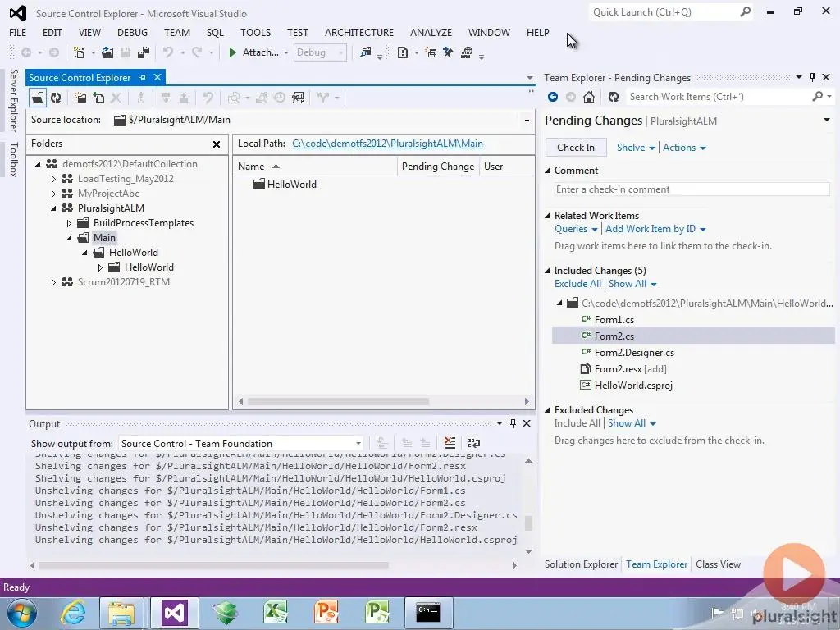Screen dimensions: 840x630
Task: Go back in Team Explorer
Action: [x=553, y=97]
